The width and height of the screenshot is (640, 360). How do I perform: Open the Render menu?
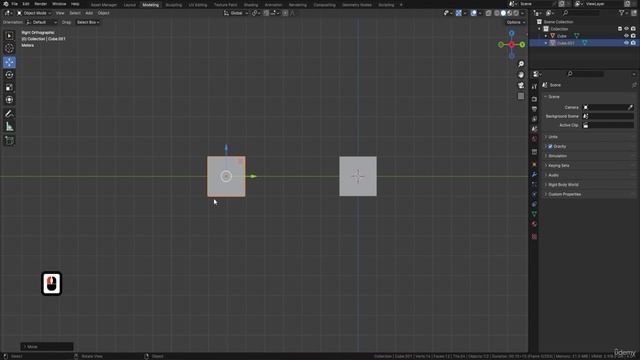(x=40, y=4)
